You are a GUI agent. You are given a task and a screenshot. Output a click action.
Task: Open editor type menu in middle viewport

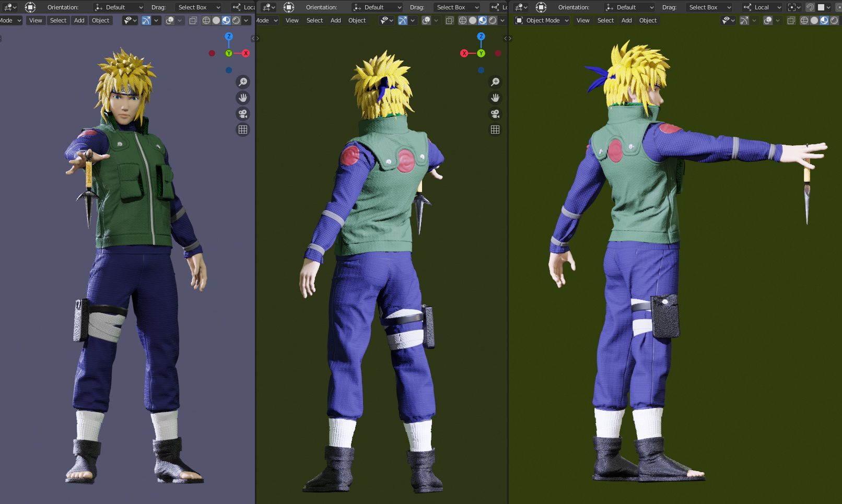coord(268,7)
